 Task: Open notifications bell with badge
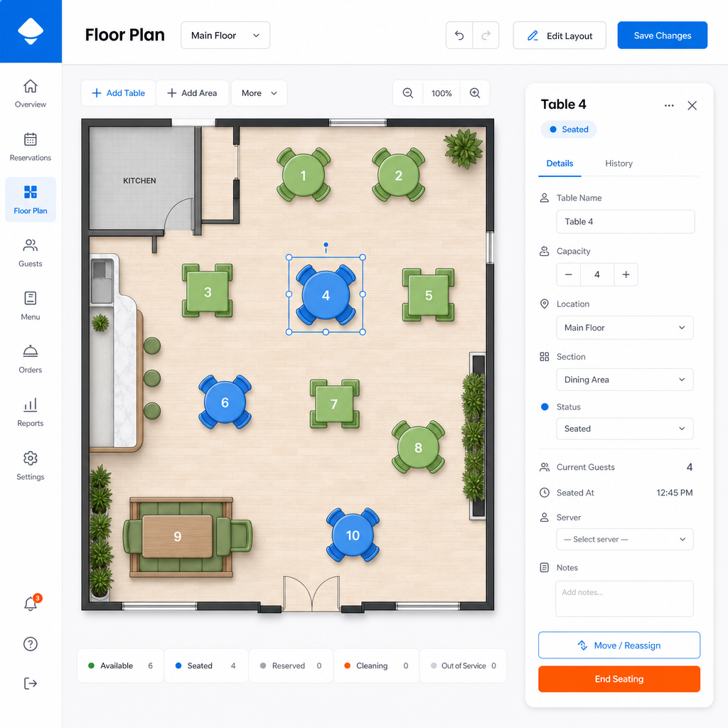(x=31, y=603)
